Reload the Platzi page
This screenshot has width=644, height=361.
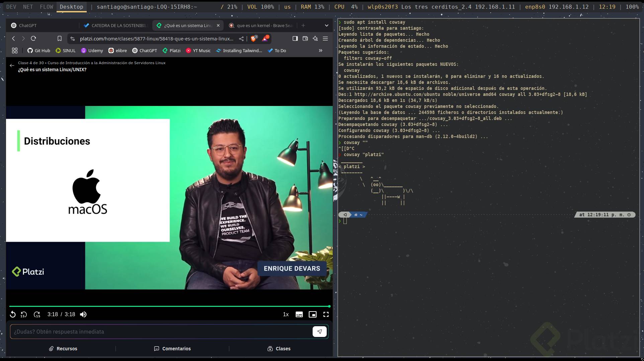click(x=33, y=39)
